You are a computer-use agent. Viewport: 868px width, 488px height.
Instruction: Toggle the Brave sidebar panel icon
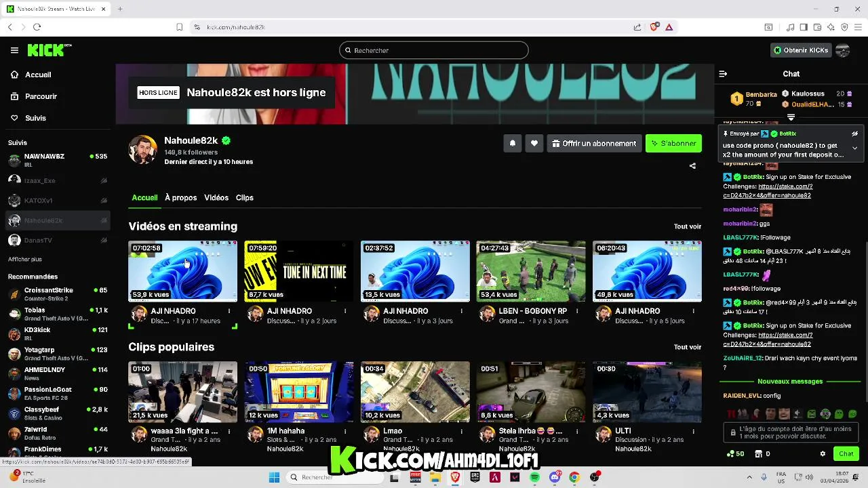(x=804, y=27)
